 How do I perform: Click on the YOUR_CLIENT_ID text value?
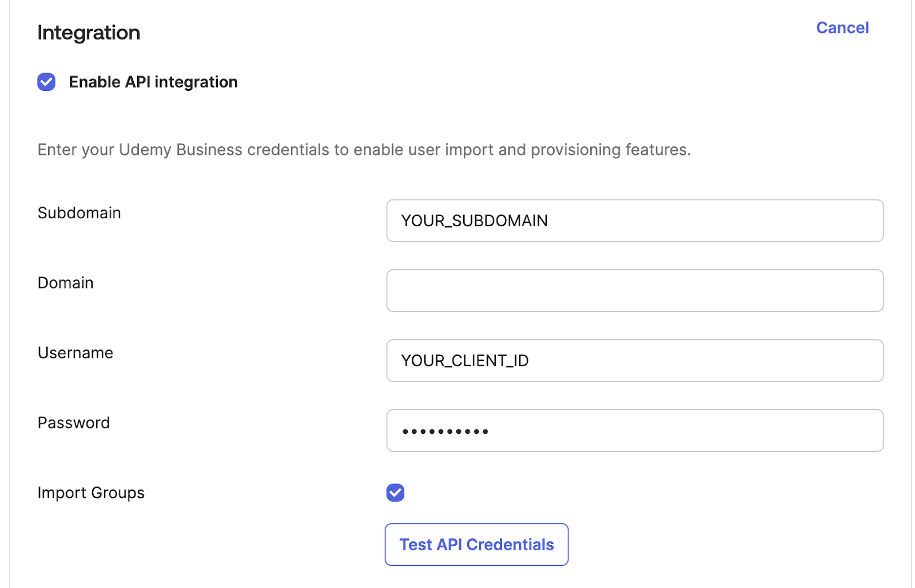tap(464, 361)
